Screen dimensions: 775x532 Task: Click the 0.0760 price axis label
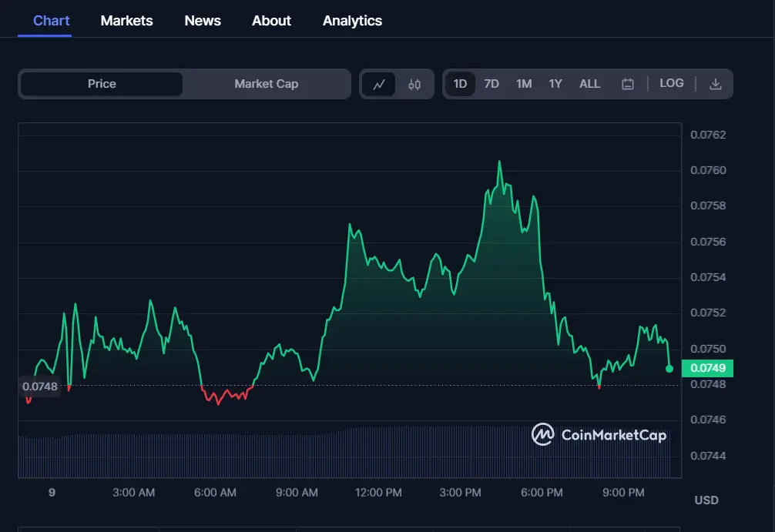708,170
